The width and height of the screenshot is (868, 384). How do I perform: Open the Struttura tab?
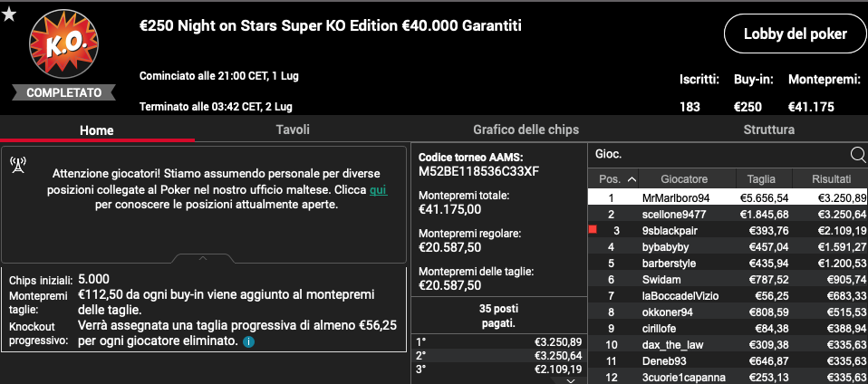(x=769, y=130)
